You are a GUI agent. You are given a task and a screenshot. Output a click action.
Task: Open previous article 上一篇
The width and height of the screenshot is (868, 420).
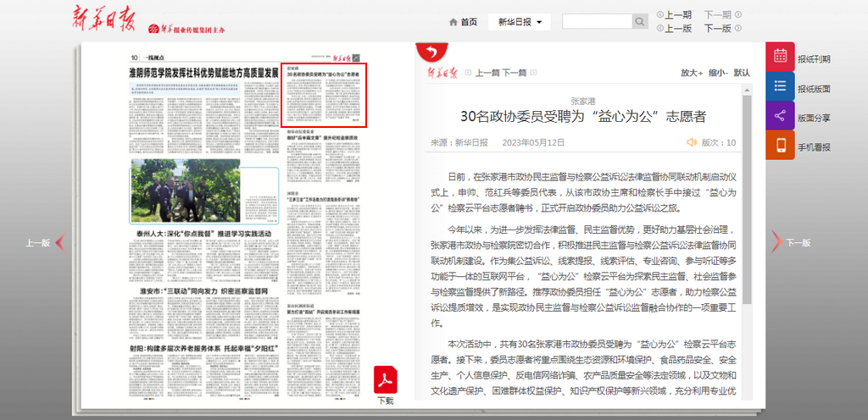[x=487, y=73]
